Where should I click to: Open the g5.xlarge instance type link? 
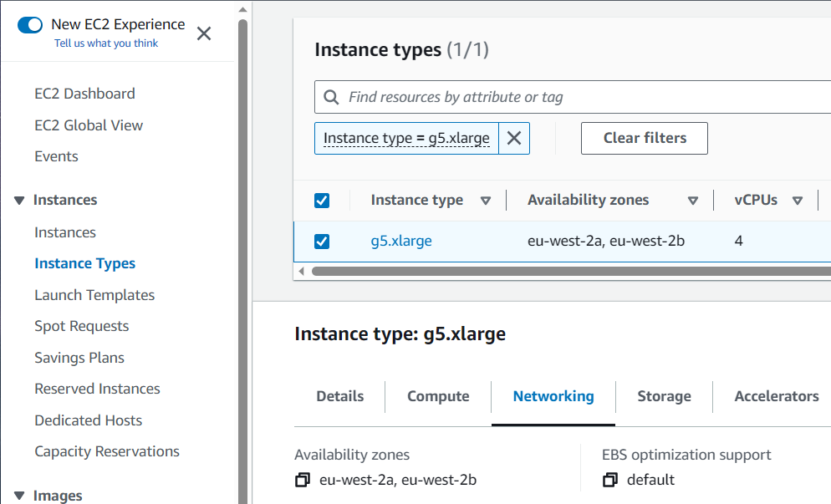coord(401,242)
